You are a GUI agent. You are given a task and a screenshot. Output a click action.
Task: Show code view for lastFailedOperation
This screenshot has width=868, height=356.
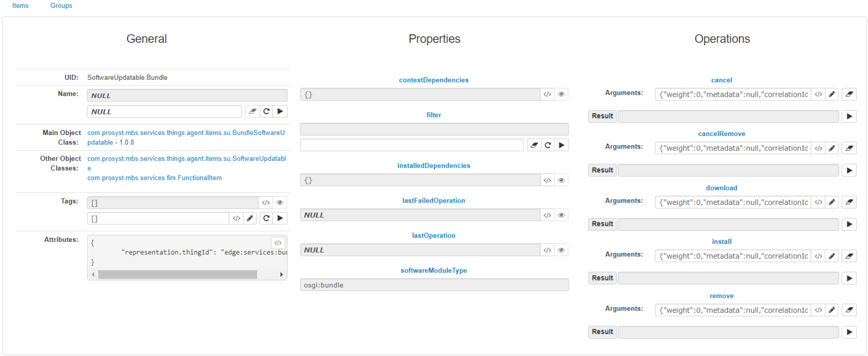[547, 215]
